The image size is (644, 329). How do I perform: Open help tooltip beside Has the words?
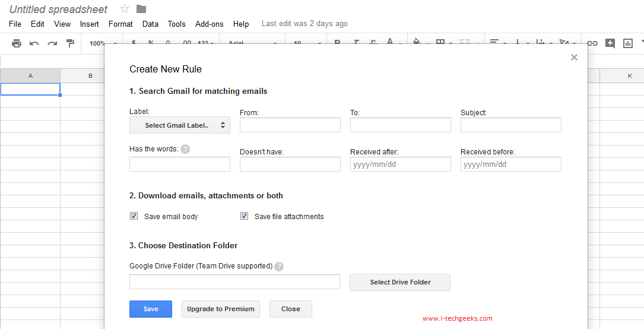click(x=185, y=149)
